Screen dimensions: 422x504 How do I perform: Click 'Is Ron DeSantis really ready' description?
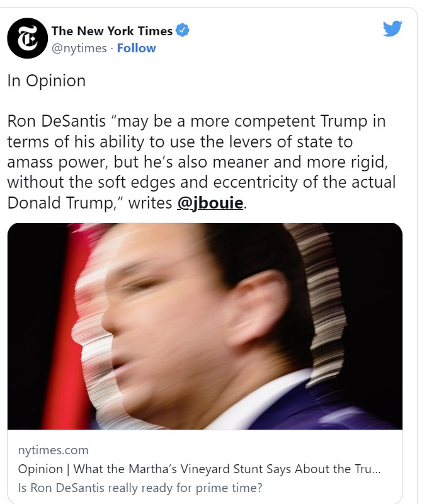(140, 488)
